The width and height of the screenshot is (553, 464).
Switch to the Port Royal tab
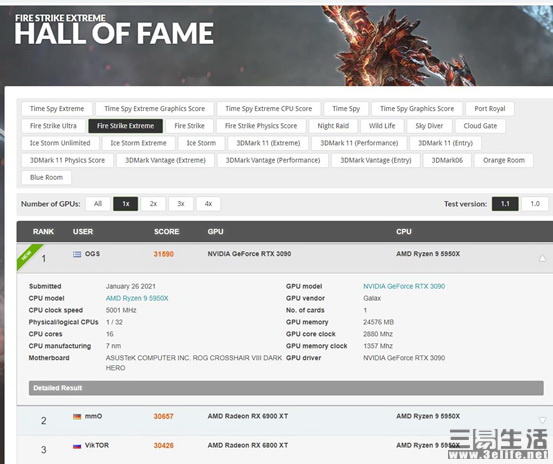tap(490, 109)
